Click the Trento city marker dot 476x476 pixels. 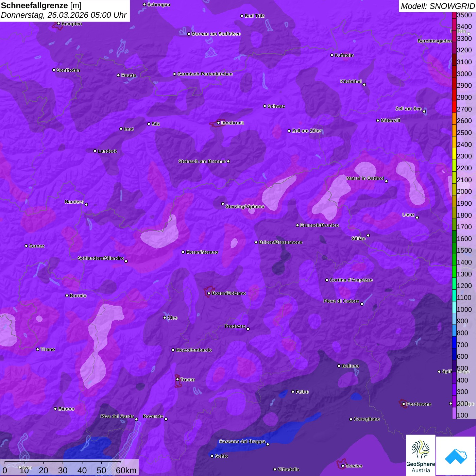(x=177, y=379)
